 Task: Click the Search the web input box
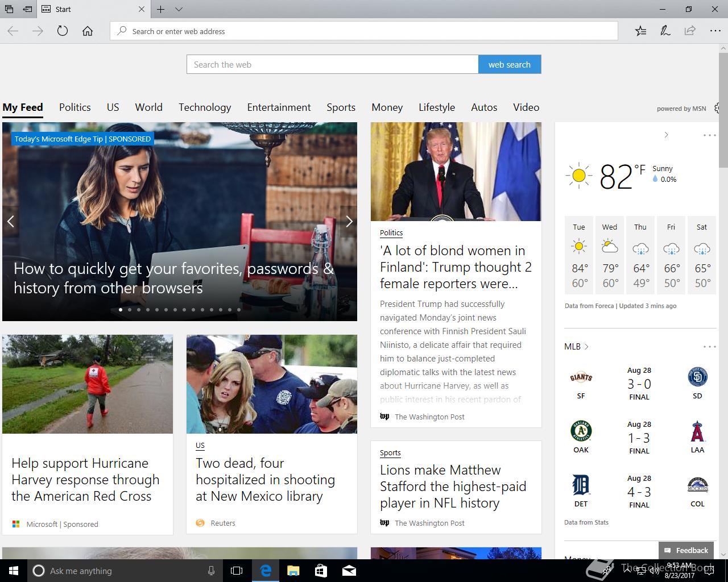(x=333, y=64)
